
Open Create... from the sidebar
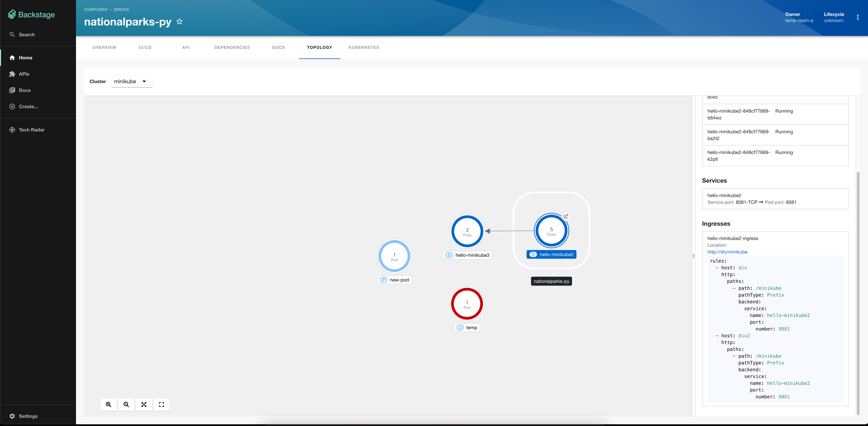click(28, 106)
